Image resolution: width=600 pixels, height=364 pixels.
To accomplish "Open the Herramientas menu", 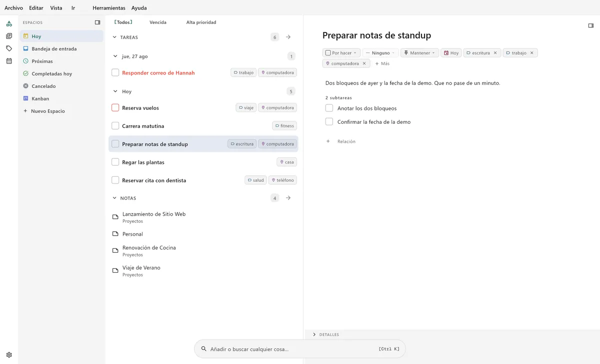I will pyautogui.click(x=109, y=8).
